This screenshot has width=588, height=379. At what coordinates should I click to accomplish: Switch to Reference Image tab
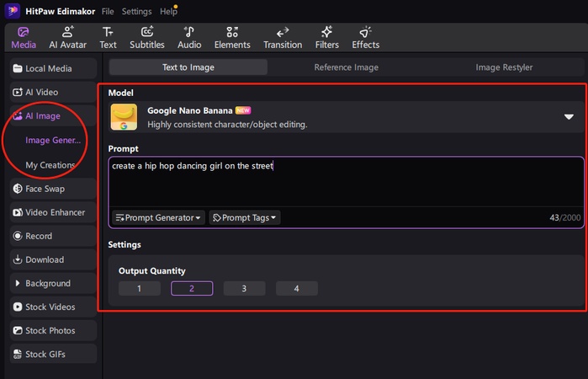tap(346, 67)
